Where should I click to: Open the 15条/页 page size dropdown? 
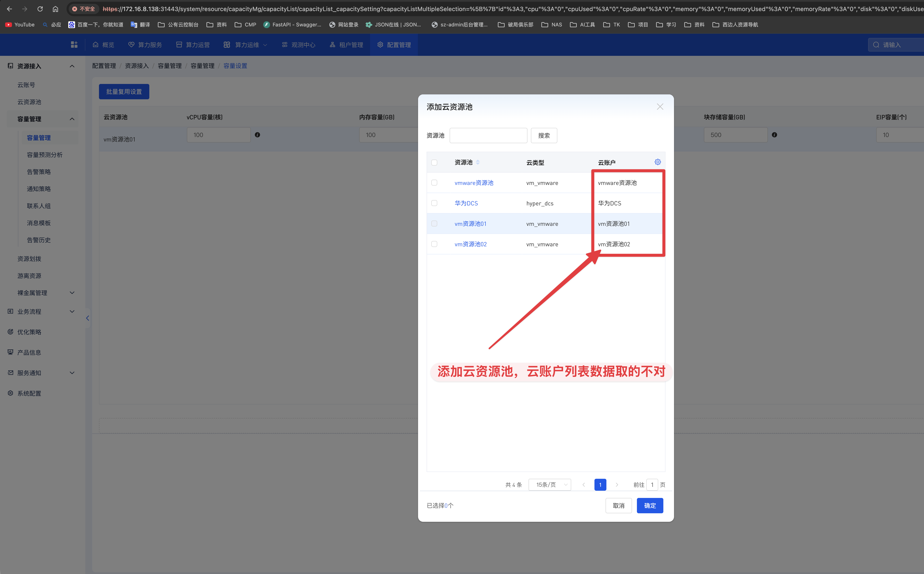(x=549, y=485)
